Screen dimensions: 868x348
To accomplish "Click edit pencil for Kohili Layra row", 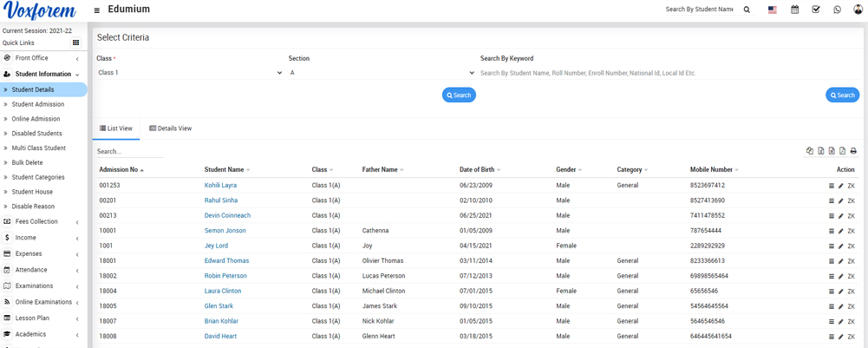I will (841, 186).
